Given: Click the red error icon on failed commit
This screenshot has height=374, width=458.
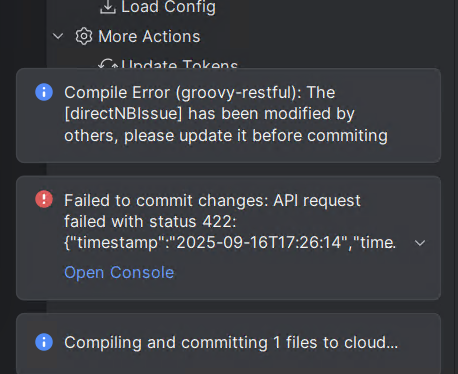Looking at the screenshot, I should coord(44,199).
